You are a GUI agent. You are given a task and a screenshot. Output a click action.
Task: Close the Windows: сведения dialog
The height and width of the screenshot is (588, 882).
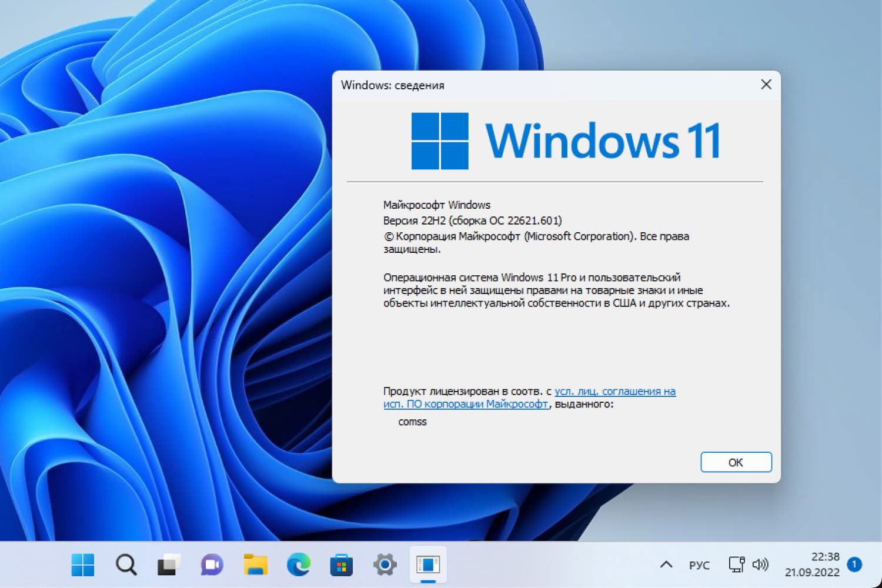(x=766, y=85)
